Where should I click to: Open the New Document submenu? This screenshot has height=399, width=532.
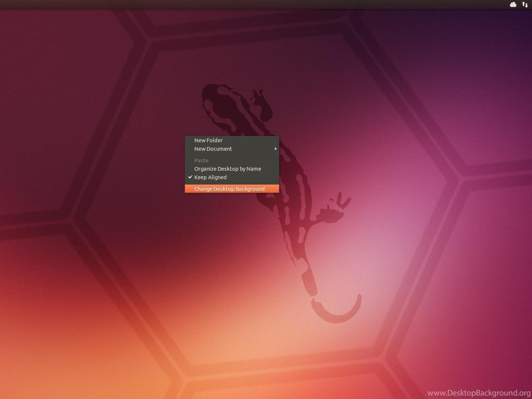click(x=213, y=149)
